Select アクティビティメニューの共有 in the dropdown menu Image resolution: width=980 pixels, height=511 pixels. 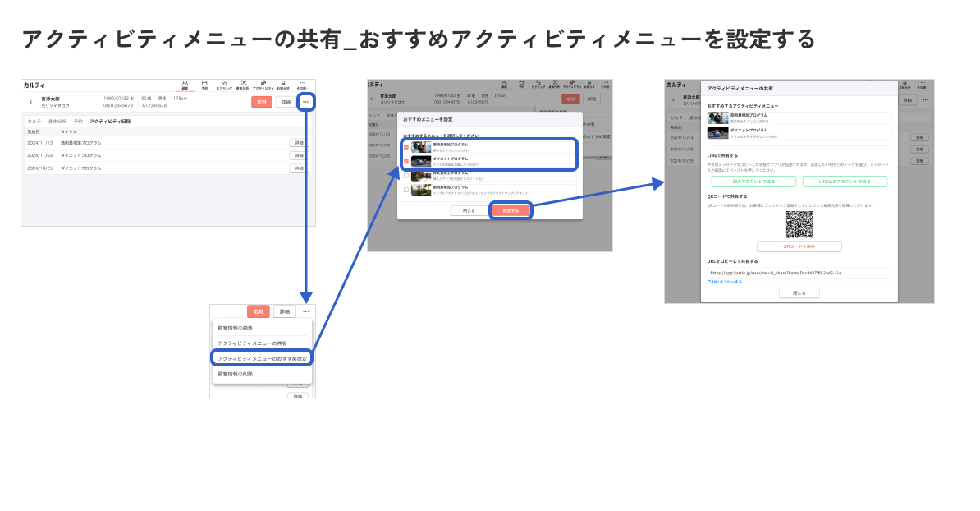pos(252,343)
